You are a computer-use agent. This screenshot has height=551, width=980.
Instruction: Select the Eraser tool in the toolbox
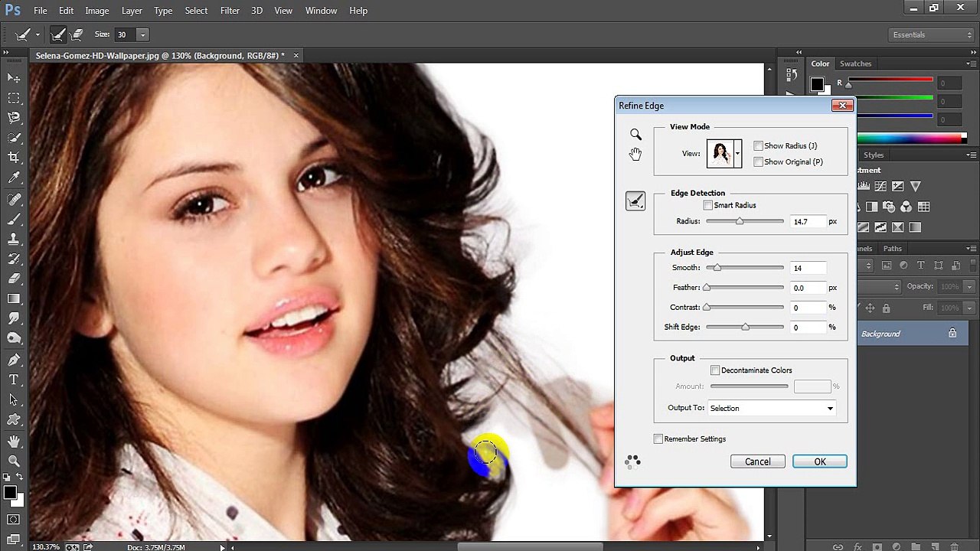coord(14,279)
